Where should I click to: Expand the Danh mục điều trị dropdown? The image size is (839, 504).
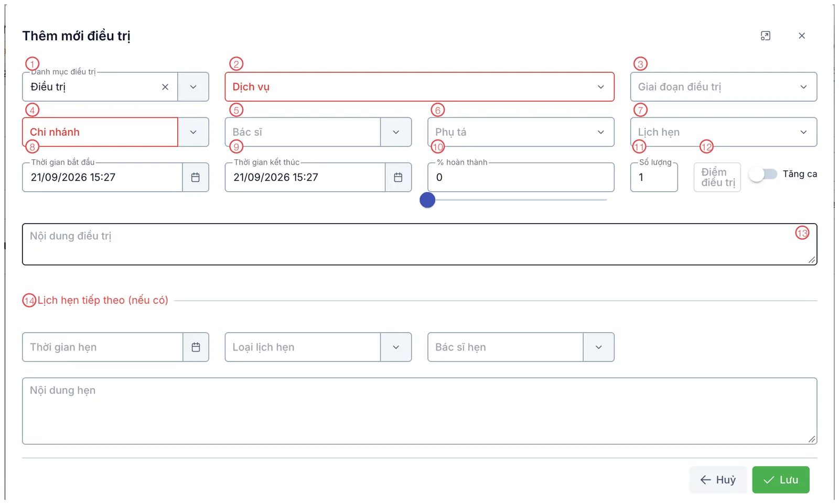point(193,87)
